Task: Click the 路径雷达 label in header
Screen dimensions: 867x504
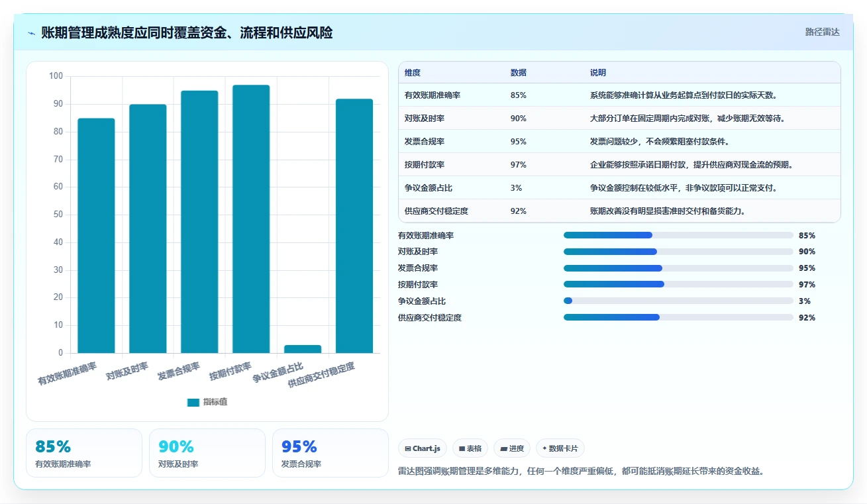Action: (822, 32)
